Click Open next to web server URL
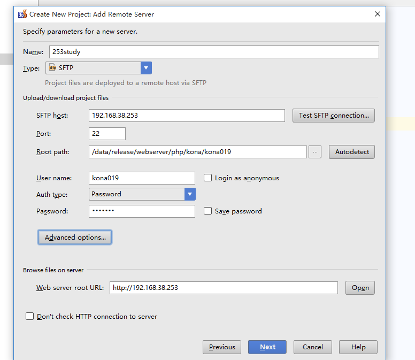The image size is (415, 360). click(x=360, y=288)
